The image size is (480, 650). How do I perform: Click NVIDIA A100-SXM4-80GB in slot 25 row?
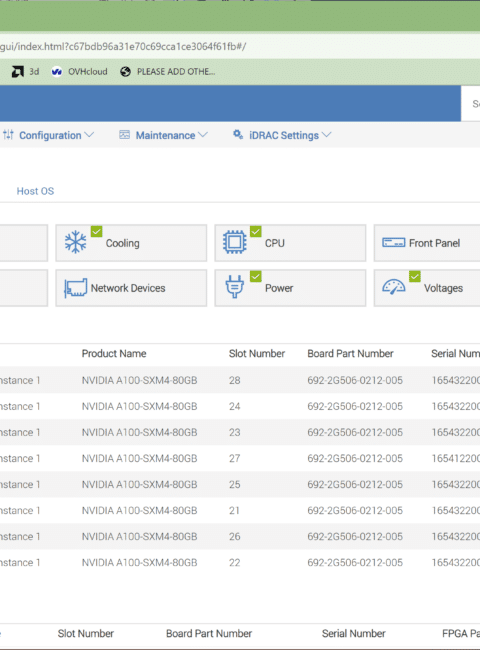tap(139, 485)
